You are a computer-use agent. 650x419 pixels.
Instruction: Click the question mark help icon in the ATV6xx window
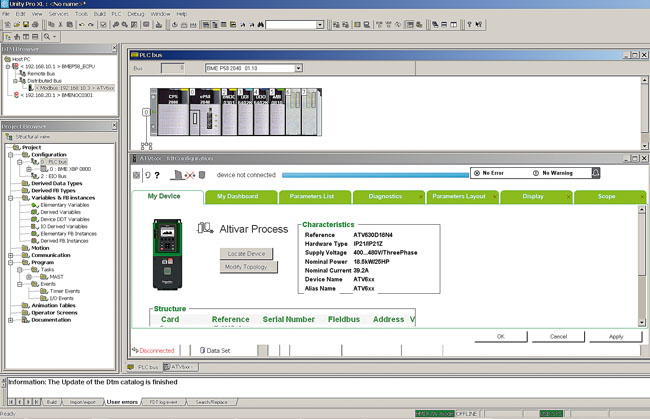[x=157, y=175]
